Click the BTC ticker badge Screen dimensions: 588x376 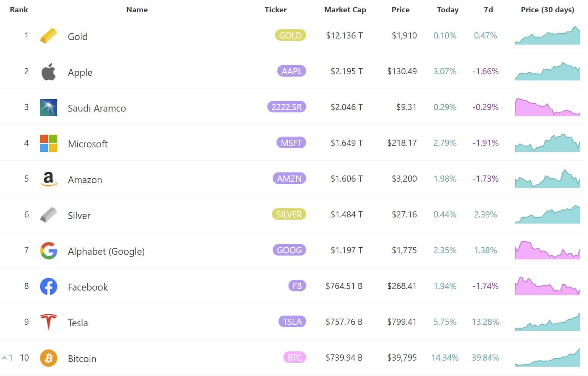[x=294, y=358]
